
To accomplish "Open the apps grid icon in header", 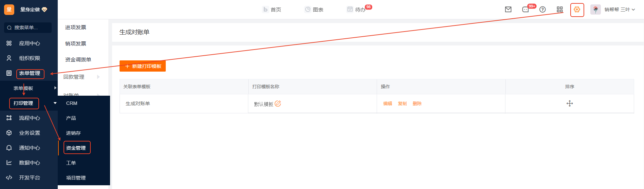I will click(560, 10).
